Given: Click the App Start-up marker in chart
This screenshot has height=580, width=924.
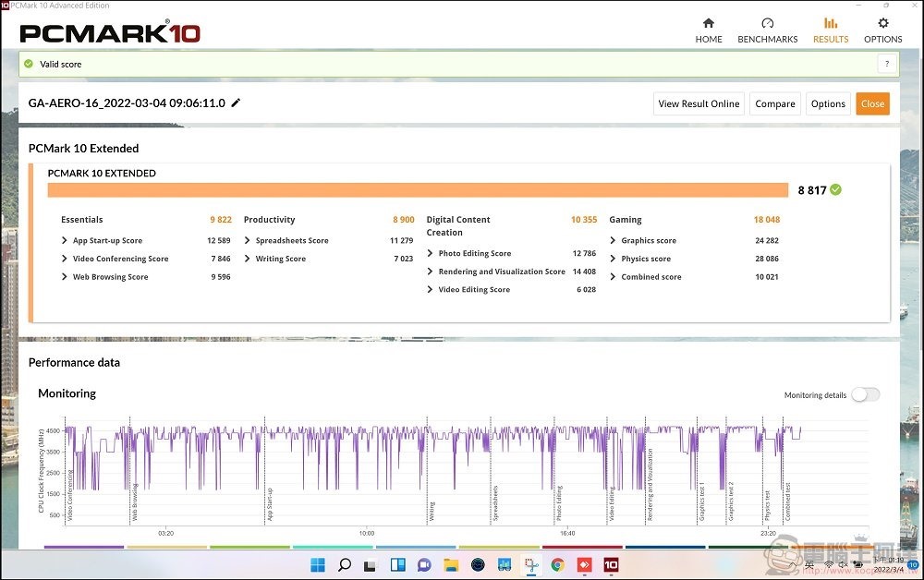Looking at the screenshot, I should pos(269,504).
